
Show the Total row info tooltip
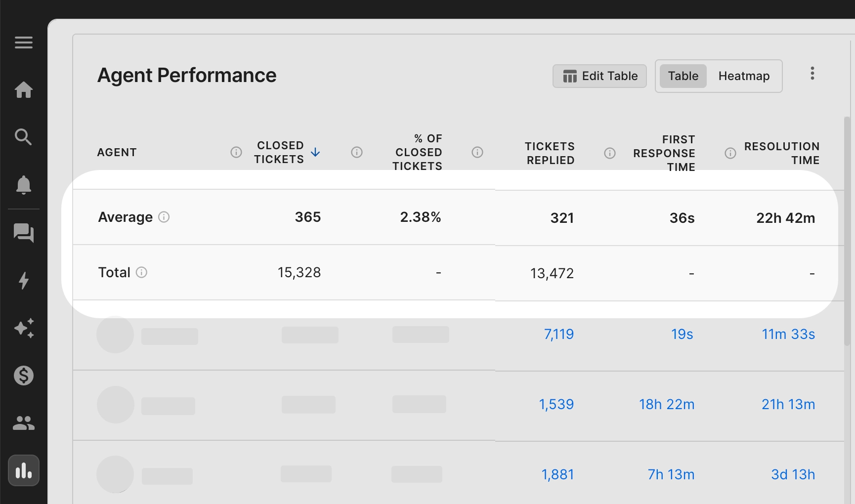click(x=142, y=272)
